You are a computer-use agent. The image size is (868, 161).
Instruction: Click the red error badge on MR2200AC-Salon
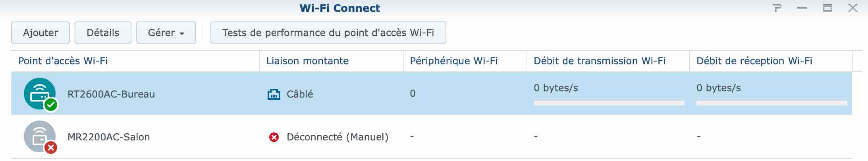51,148
